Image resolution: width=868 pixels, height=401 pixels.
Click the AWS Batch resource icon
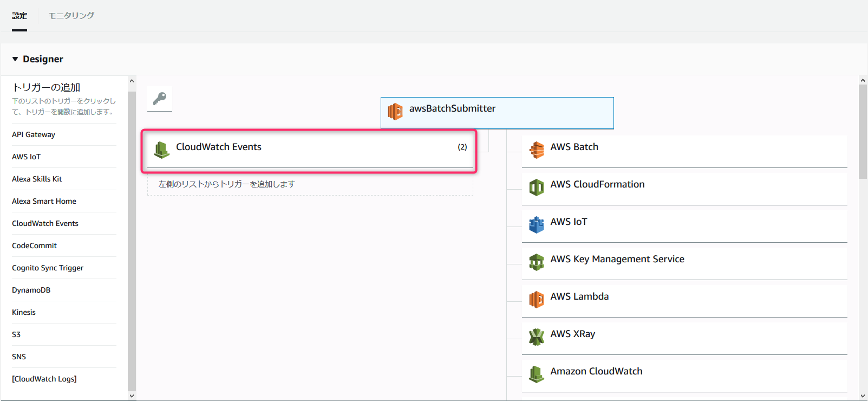(537, 150)
